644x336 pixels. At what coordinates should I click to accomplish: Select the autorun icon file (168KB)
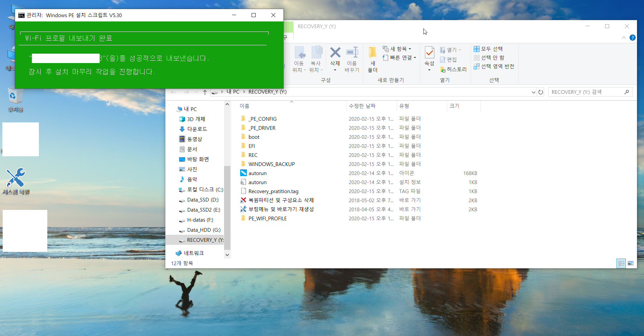pyautogui.click(x=257, y=173)
